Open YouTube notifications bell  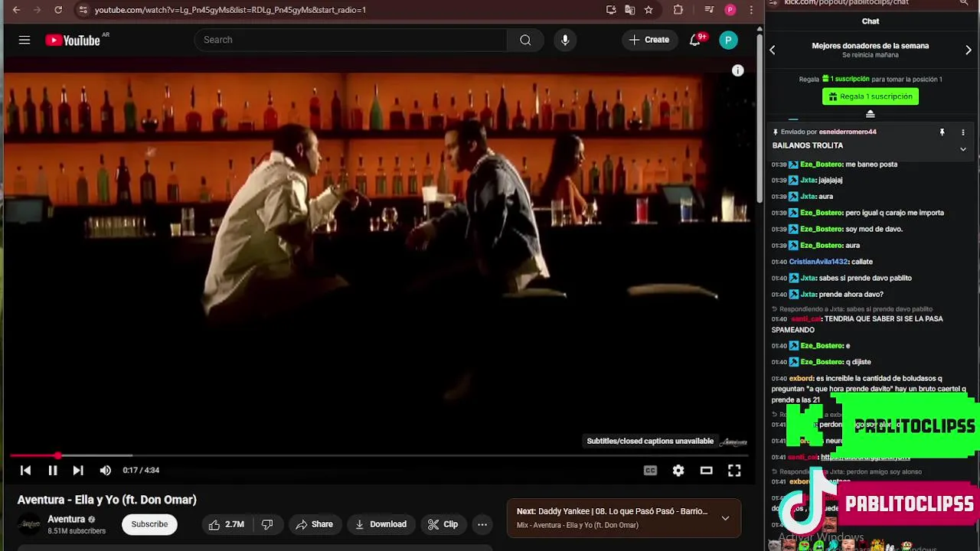[x=695, y=40]
